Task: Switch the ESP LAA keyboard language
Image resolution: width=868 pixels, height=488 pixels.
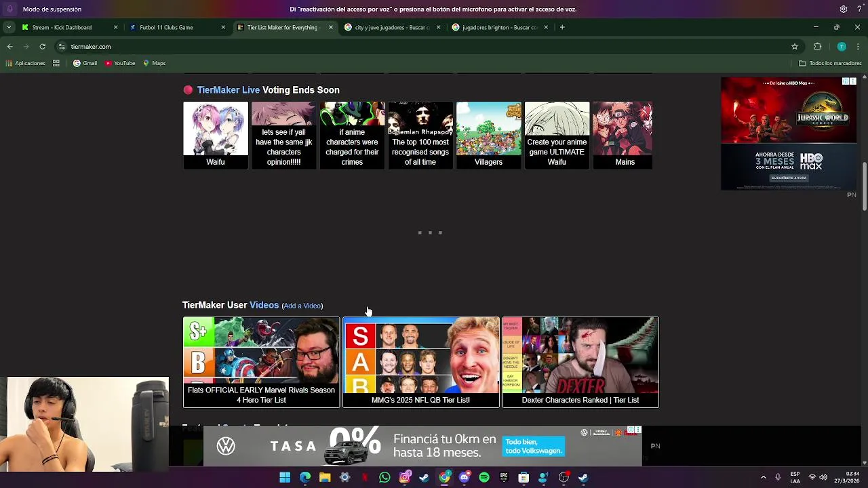Action: 795,478
